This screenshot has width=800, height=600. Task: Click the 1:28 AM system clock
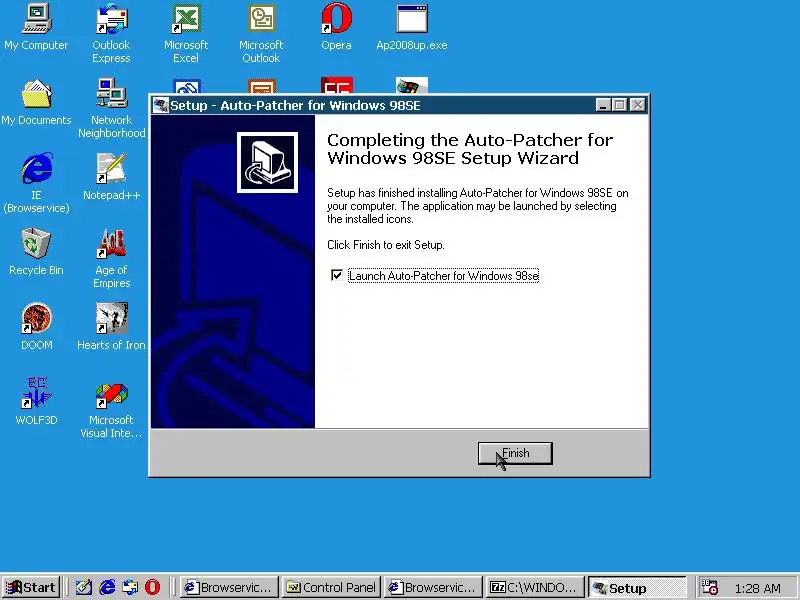click(758, 588)
